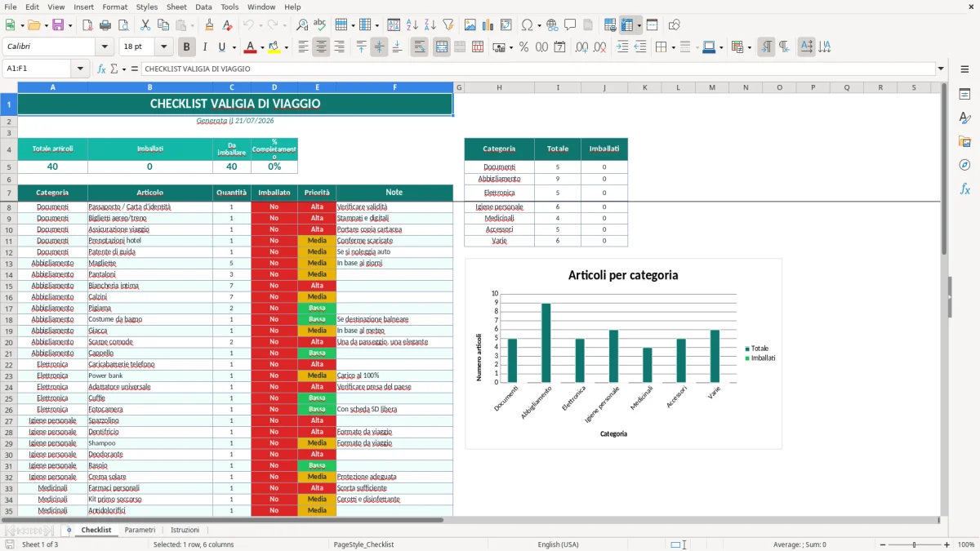Open Borders dropdown arrow

click(x=673, y=47)
